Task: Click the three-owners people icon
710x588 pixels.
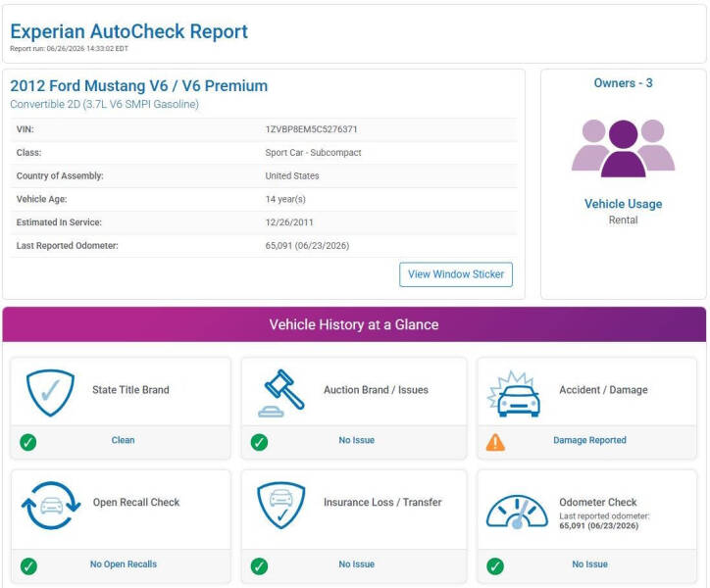Action: click(x=623, y=148)
